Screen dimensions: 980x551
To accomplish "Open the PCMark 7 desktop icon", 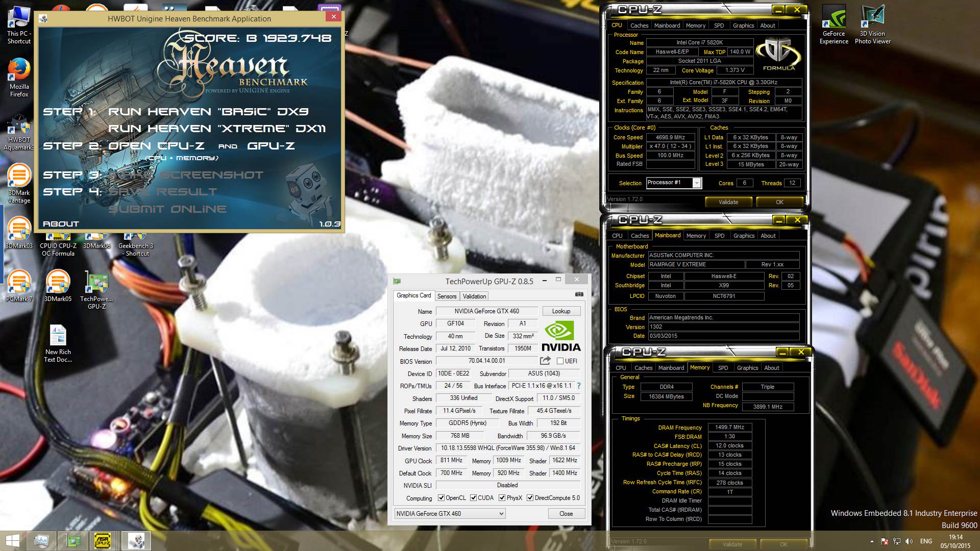I will click(19, 286).
